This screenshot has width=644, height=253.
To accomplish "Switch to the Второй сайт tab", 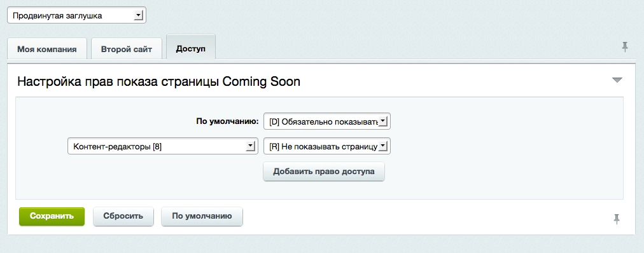I will pyautogui.click(x=127, y=49).
